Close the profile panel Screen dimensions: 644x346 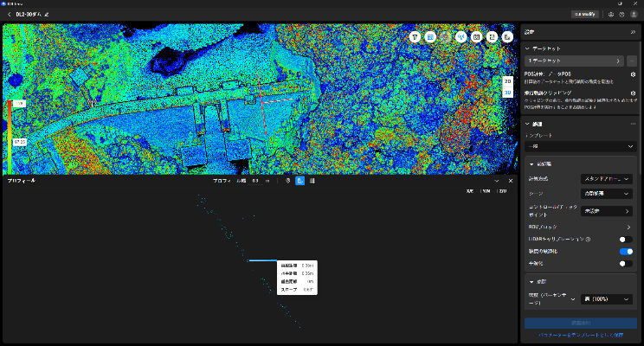(x=511, y=181)
